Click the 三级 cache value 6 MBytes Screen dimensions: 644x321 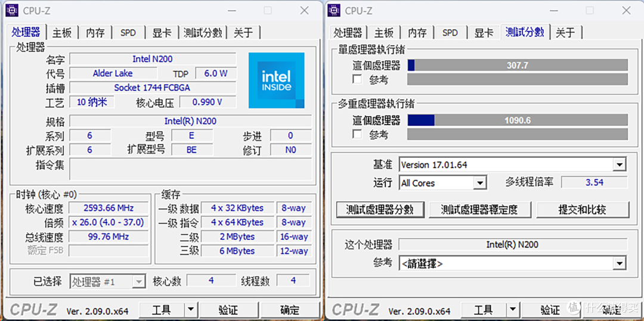click(237, 251)
